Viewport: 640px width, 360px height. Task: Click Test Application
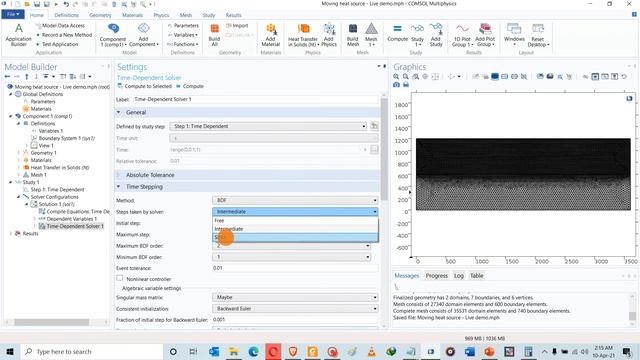[57, 44]
